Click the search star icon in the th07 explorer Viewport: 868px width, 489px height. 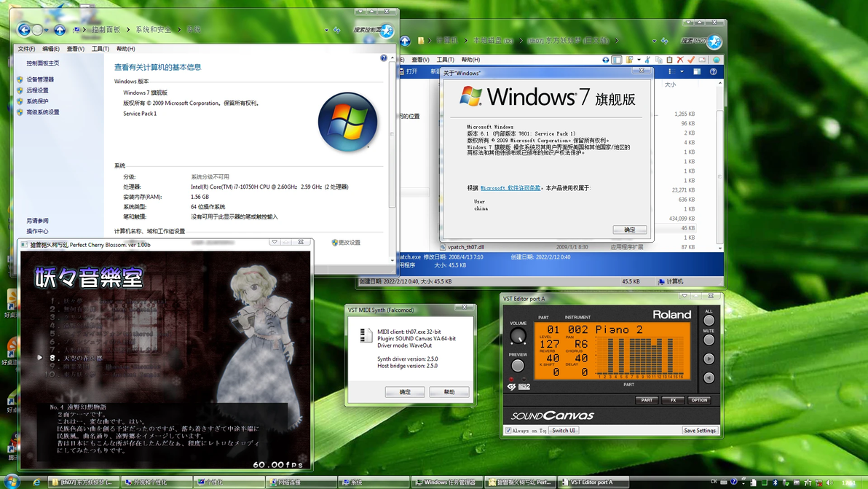pyautogui.click(x=714, y=41)
